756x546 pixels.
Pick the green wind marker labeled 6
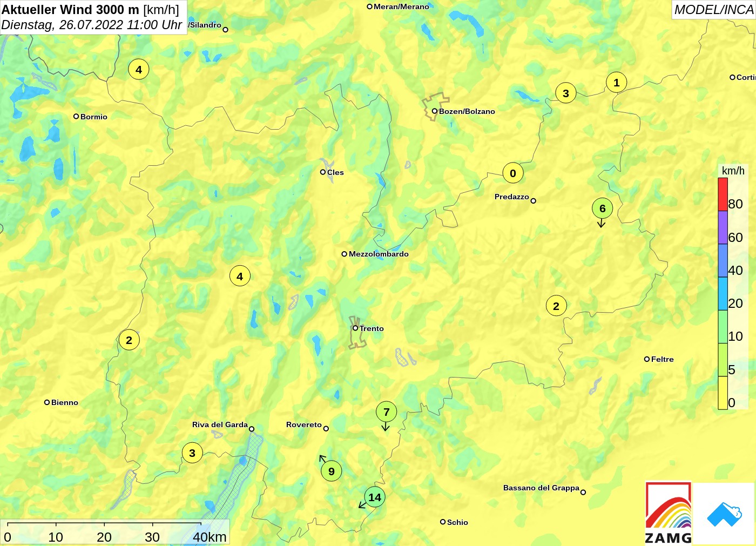pos(602,208)
